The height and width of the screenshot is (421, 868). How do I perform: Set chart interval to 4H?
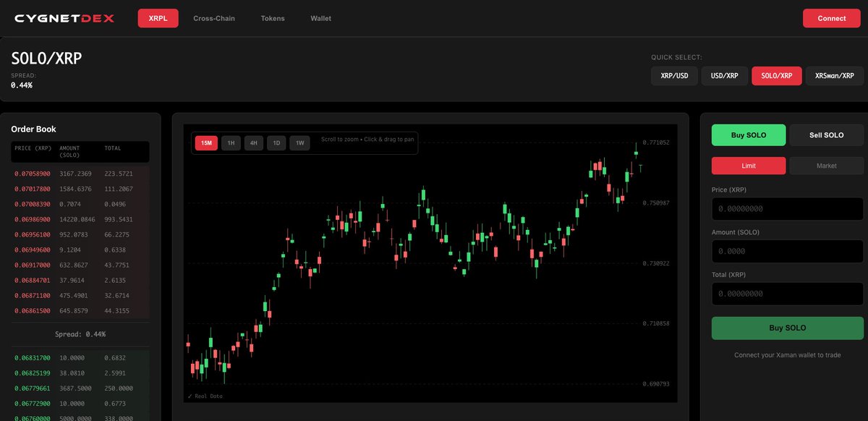[x=254, y=143]
